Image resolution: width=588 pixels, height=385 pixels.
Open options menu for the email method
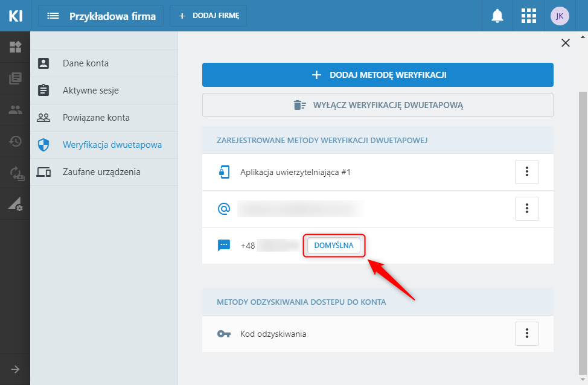pyautogui.click(x=527, y=208)
